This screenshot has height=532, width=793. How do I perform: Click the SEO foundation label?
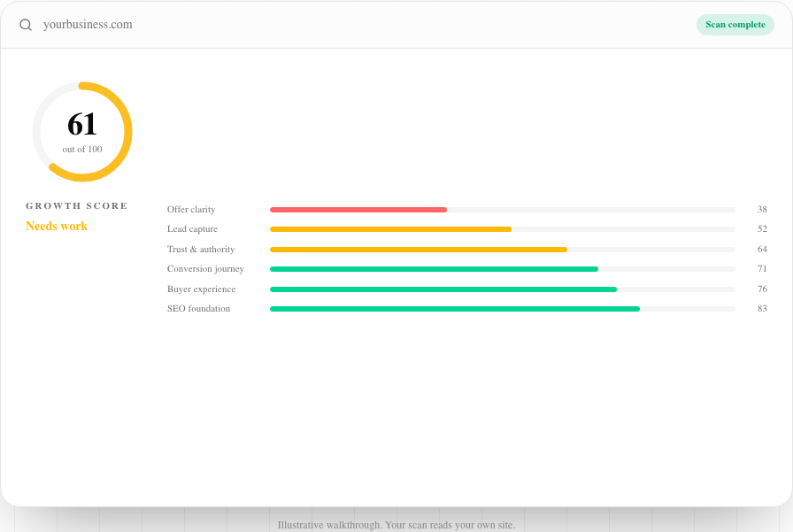click(199, 308)
